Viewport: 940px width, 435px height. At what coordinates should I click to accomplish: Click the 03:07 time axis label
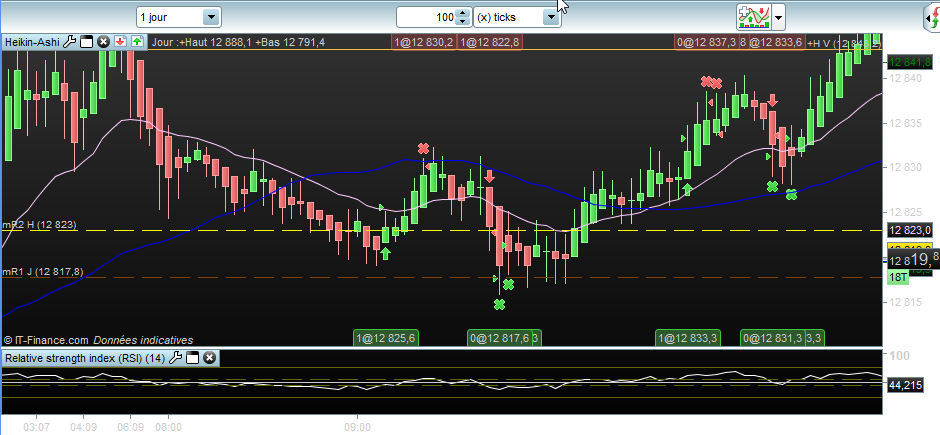coord(35,428)
